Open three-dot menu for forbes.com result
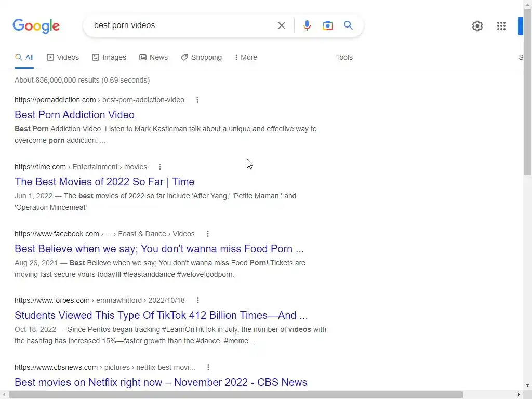Viewport: 532px width, 399px height. click(x=198, y=300)
